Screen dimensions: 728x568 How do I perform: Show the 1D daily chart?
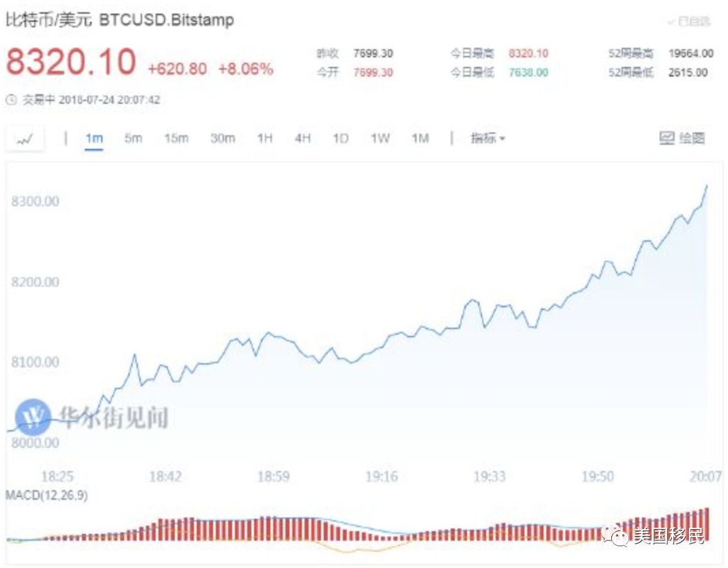(x=340, y=139)
